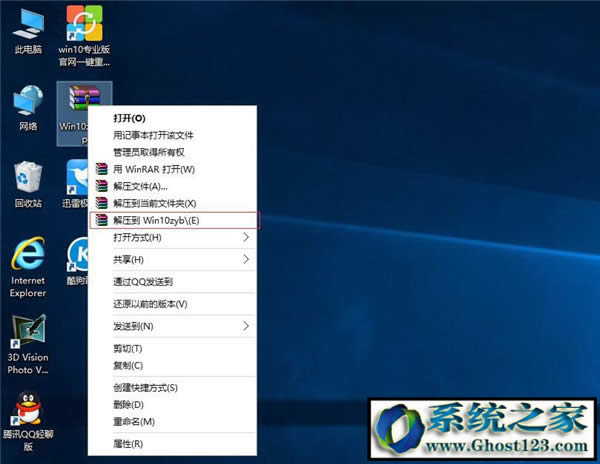Click 属性(R) at the menu bottom
Viewport: 600px width, 464px height.
click(x=128, y=443)
